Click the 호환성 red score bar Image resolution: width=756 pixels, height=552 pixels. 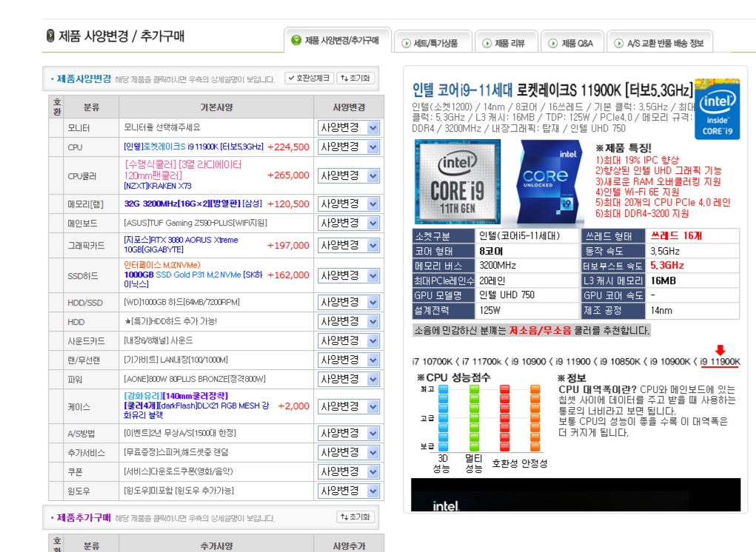pos(505,417)
